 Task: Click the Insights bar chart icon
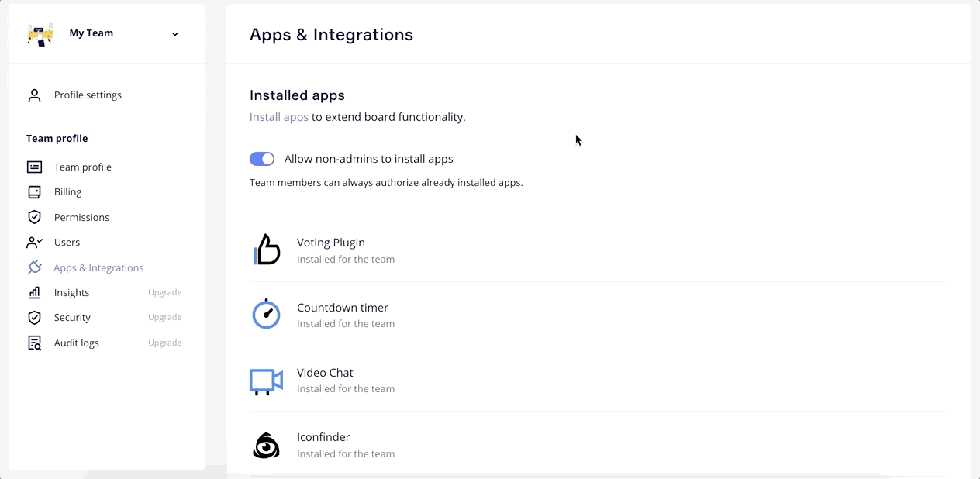34,292
